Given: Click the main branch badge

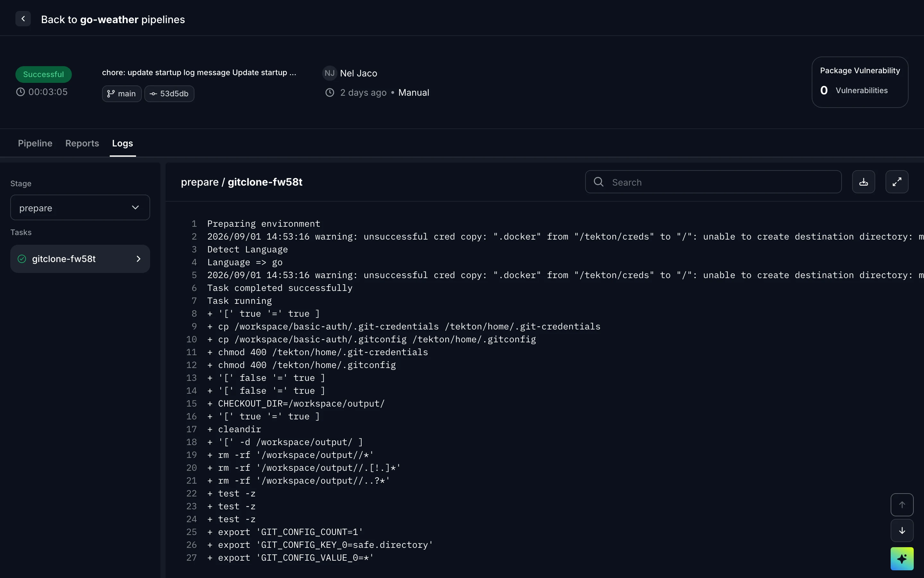Looking at the screenshot, I should coord(122,94).
